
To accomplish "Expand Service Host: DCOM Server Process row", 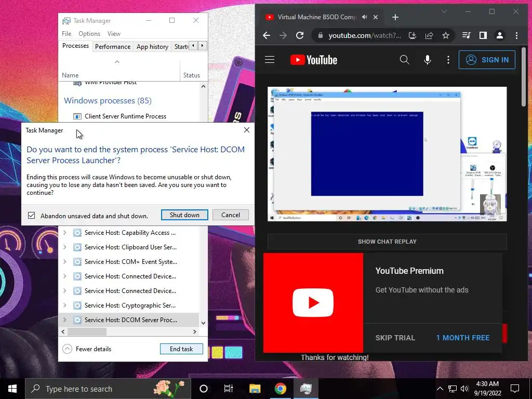I will pos(65,320).
